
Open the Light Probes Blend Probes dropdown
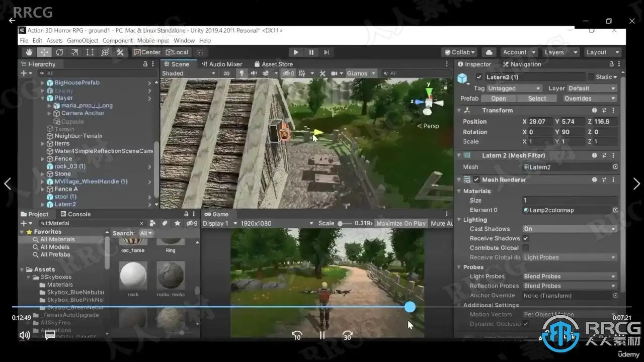point(570,277)
